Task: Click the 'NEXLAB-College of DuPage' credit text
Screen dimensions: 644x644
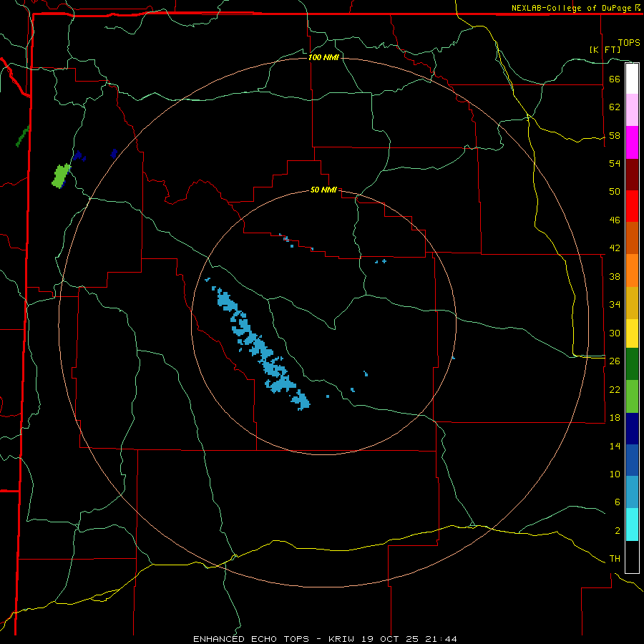Action: tap(572, 8)
